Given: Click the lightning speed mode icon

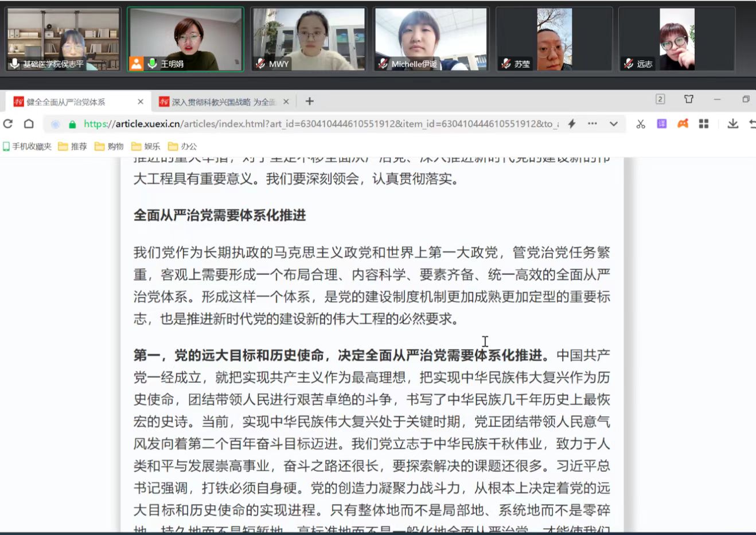Looking at the screenshot, I should (572, 124).
